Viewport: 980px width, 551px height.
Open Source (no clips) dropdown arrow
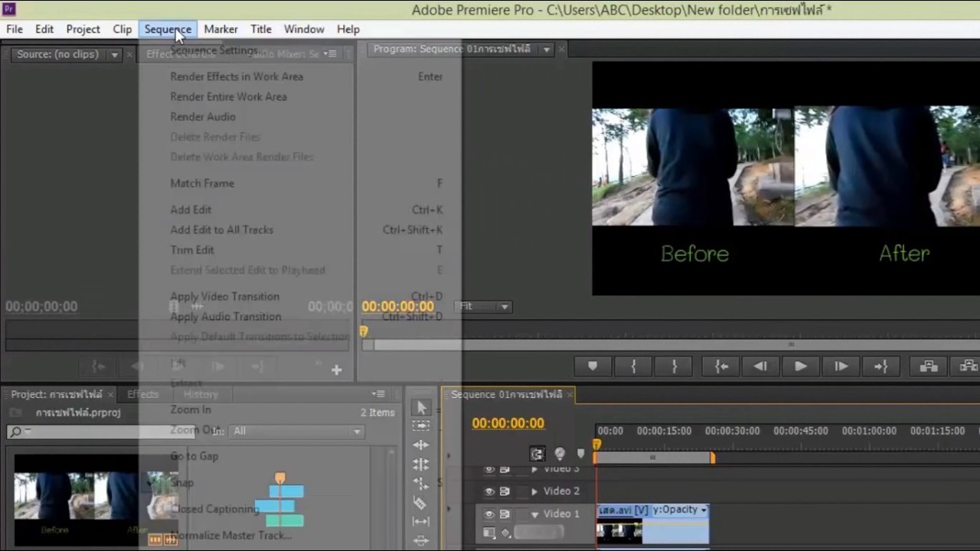(x=114, y=54)
